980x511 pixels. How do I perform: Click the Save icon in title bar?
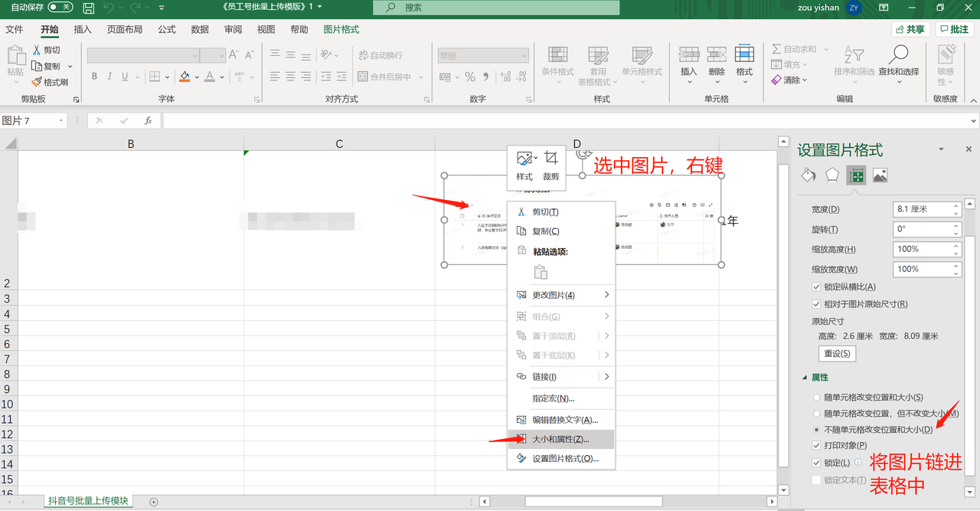pos(89,8)
